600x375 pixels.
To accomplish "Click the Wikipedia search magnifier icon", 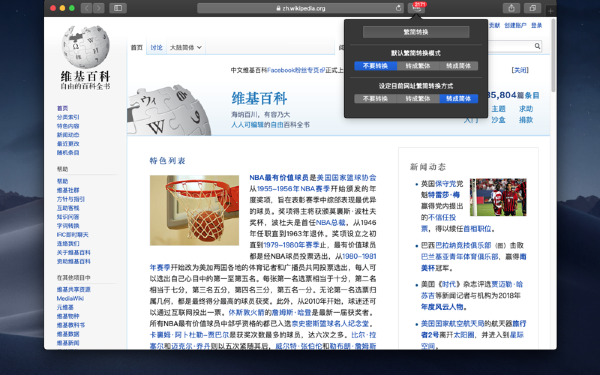I will click(x=537, y=46).
